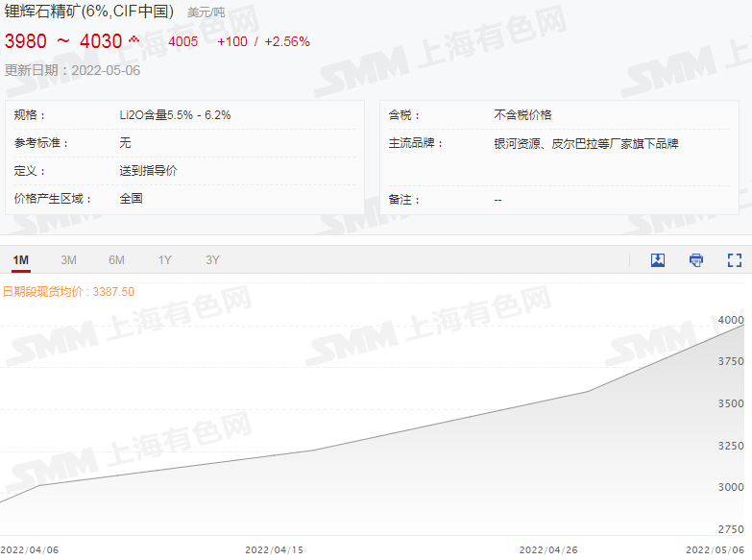752x560 pixels.
Task: Select the 1M time range tab
Action: (x=20, y=260)
